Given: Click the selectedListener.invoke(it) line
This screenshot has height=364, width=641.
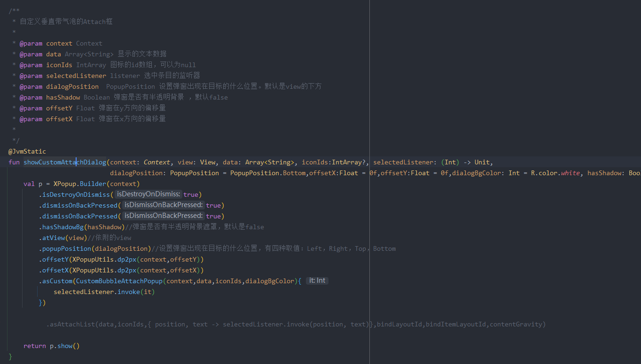Looking at the screenshot, I should pyautogui.click(x=104, y=291).
